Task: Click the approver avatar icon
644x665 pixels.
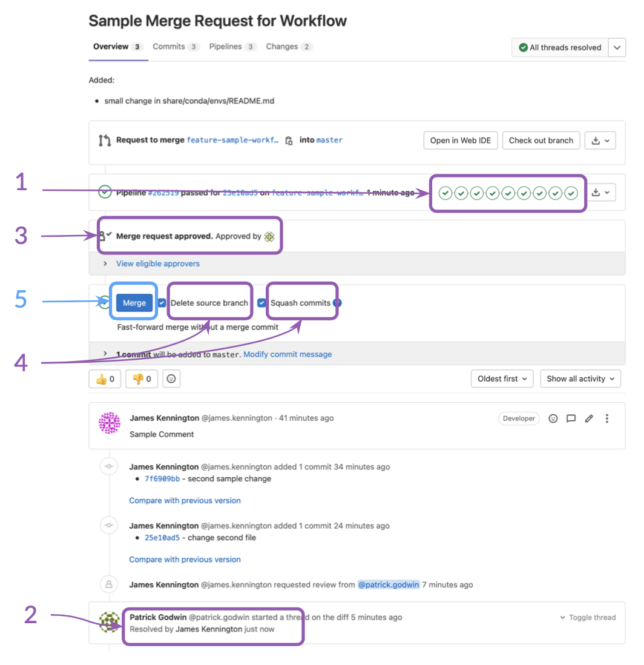Action: pyautogui.click(x=269, y=237)
